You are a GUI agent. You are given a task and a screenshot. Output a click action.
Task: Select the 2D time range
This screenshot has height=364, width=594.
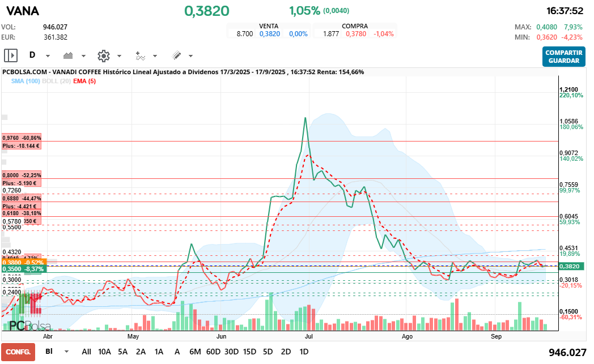click(x=286, y=352)
